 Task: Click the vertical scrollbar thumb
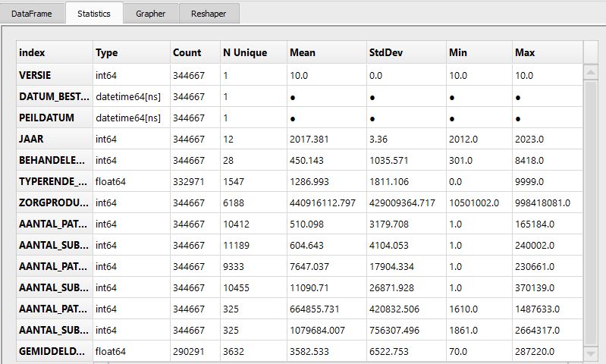click(590, 212)
